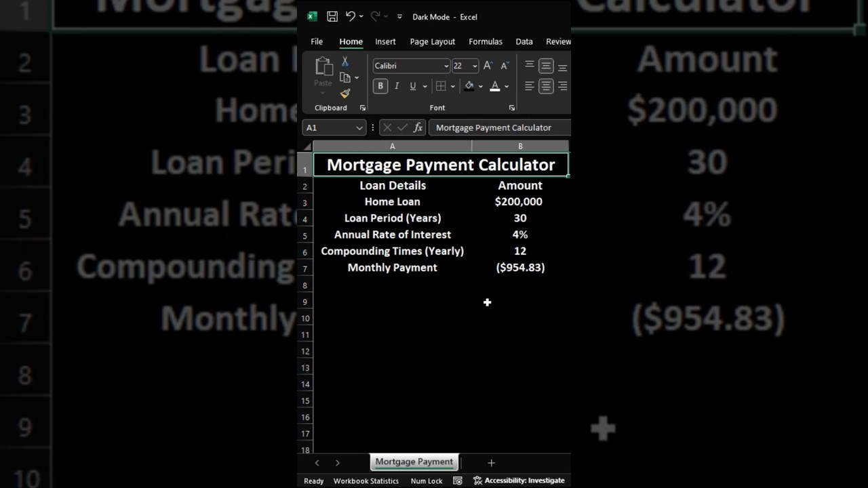Viewport: 868px width, 488px height.
Task: Select the ($954.83) monthly payment cell
Action: pos(520,268)
